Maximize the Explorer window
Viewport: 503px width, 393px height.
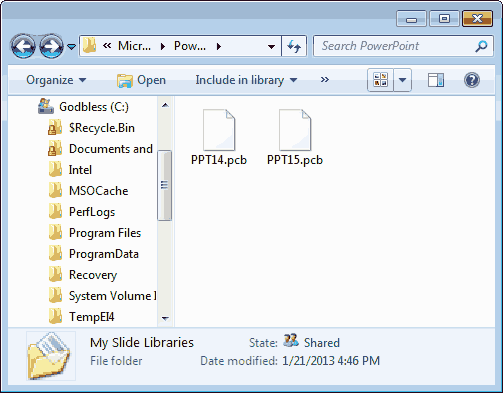[444, 19]
